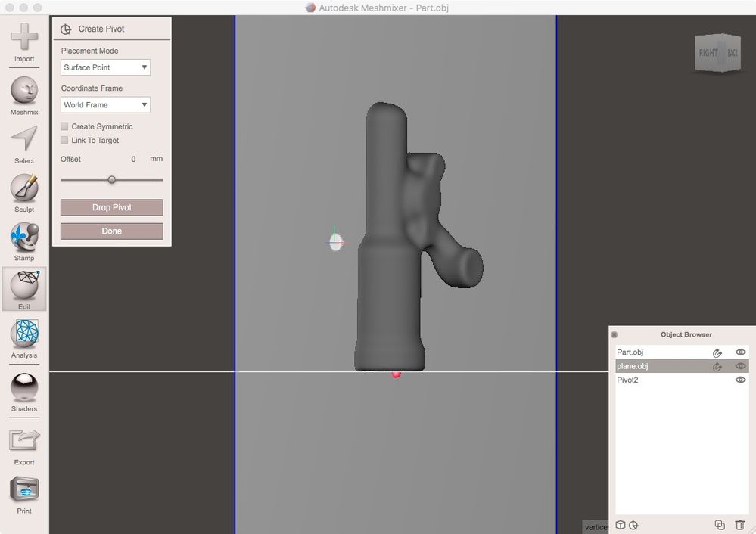The image size is (756, 534).
Task: Click the Drop Pivot button
Action: tap(112, 207)
